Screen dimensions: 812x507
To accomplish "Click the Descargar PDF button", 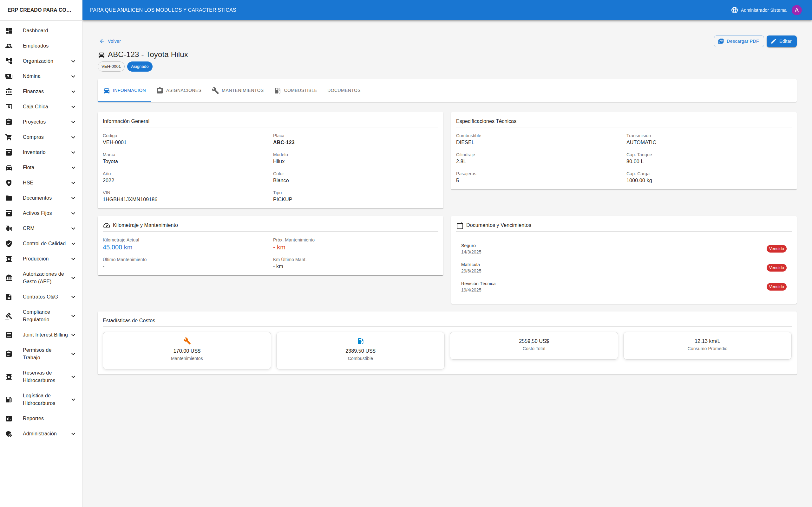I will point(738,41).
